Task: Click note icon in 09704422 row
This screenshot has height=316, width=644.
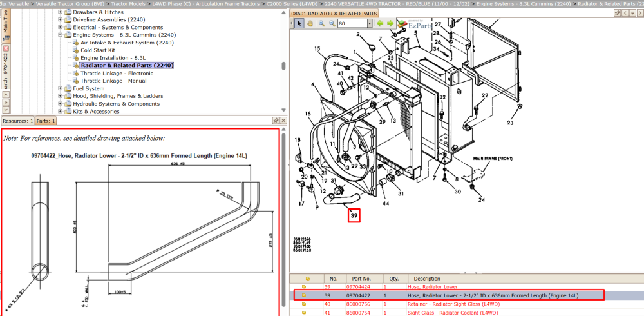Action: point(304,295)
